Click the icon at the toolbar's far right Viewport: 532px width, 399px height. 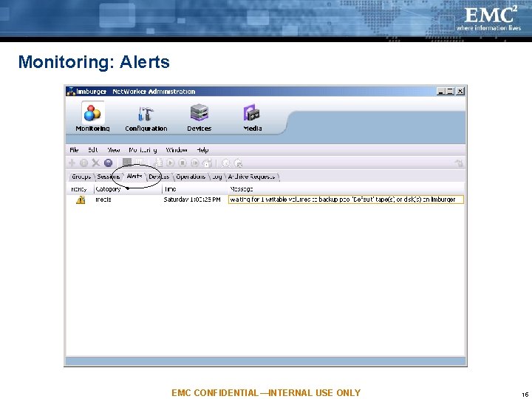point(459,163)
